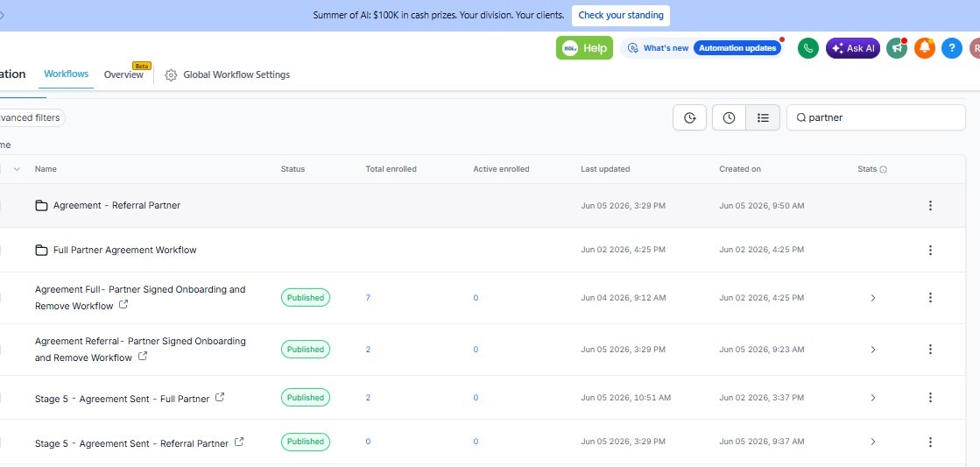Open the orange notifications bell
The height and width of the screenshot is (467, 980).
click(x=925, y=48)
